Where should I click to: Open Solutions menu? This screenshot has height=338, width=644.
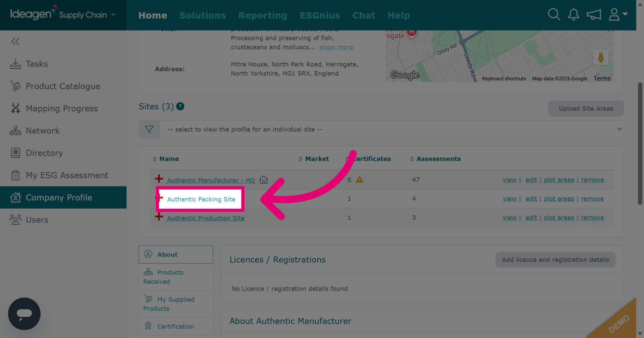[203, 15]
